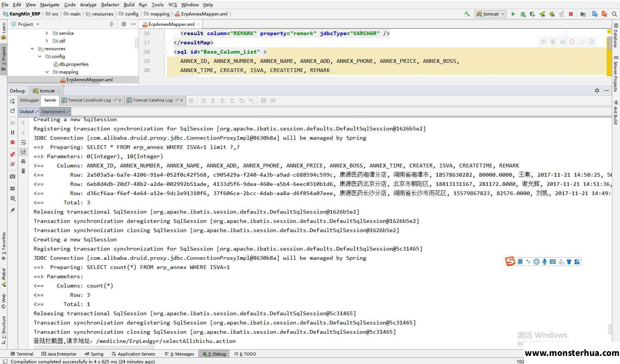Open 0: Messages tool window
620x364 pixels.
coord(180,354)
